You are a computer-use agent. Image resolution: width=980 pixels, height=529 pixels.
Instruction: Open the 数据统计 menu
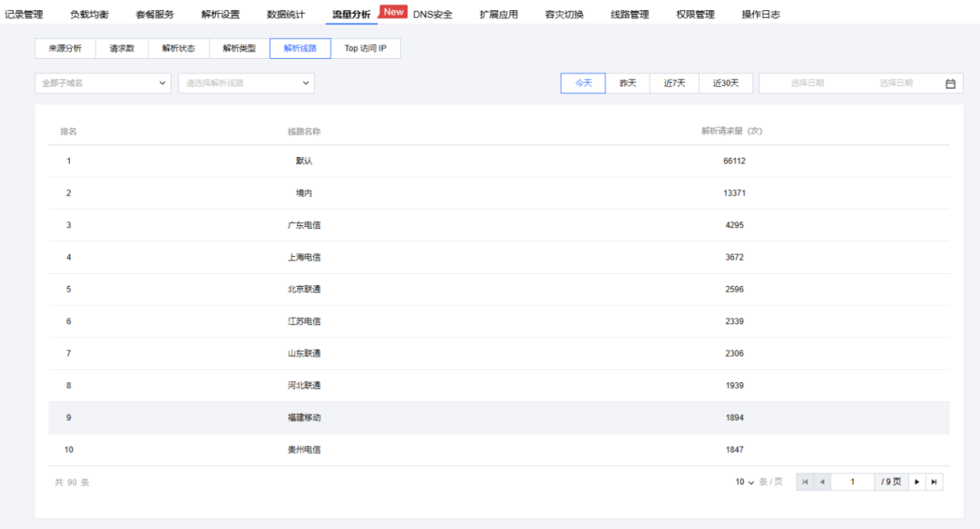(286, 15)
